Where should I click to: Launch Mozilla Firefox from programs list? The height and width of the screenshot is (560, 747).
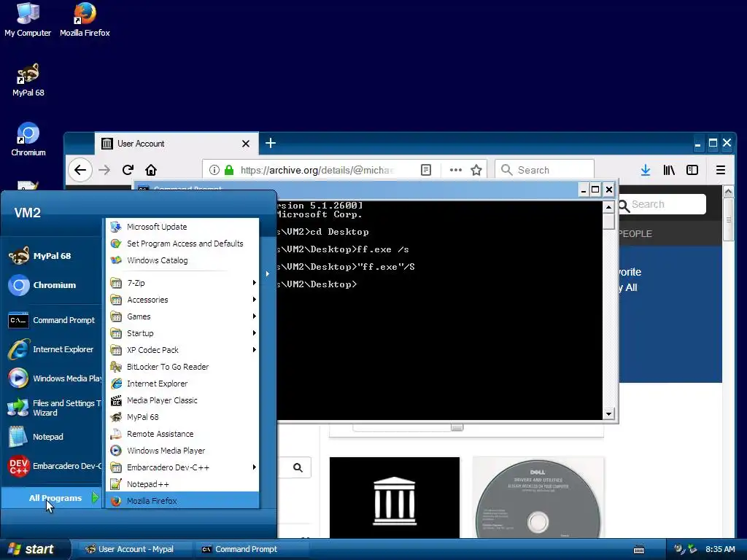click(x=182, y=500)
